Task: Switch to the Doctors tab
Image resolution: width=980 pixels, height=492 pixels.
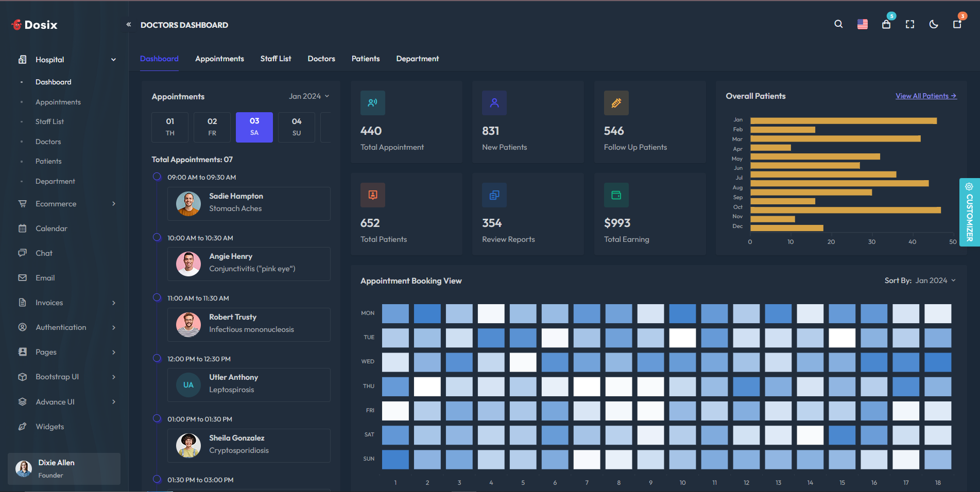Action: pos(321,59)
